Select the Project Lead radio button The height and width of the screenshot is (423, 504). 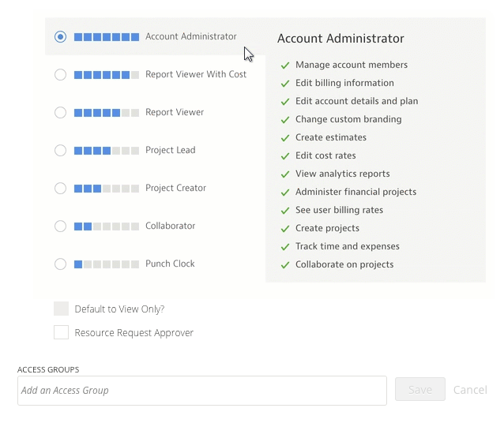point(61,151)
